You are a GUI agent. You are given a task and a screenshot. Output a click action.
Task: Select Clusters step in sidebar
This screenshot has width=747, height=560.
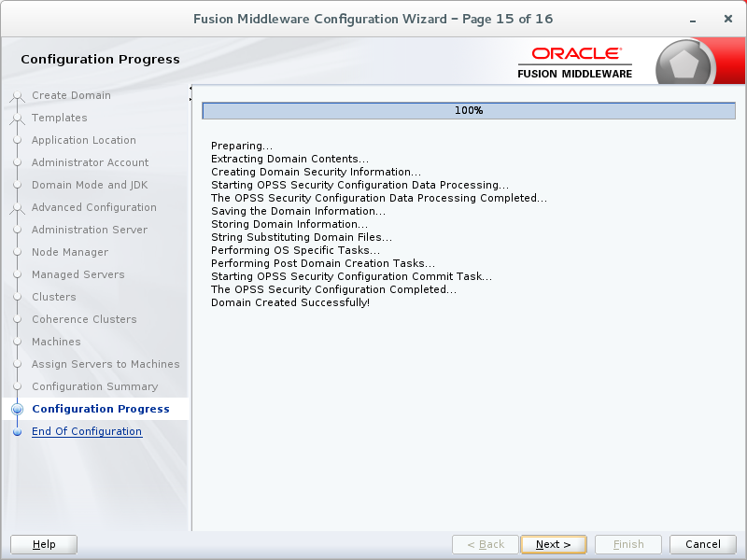(x=54, y=297)
